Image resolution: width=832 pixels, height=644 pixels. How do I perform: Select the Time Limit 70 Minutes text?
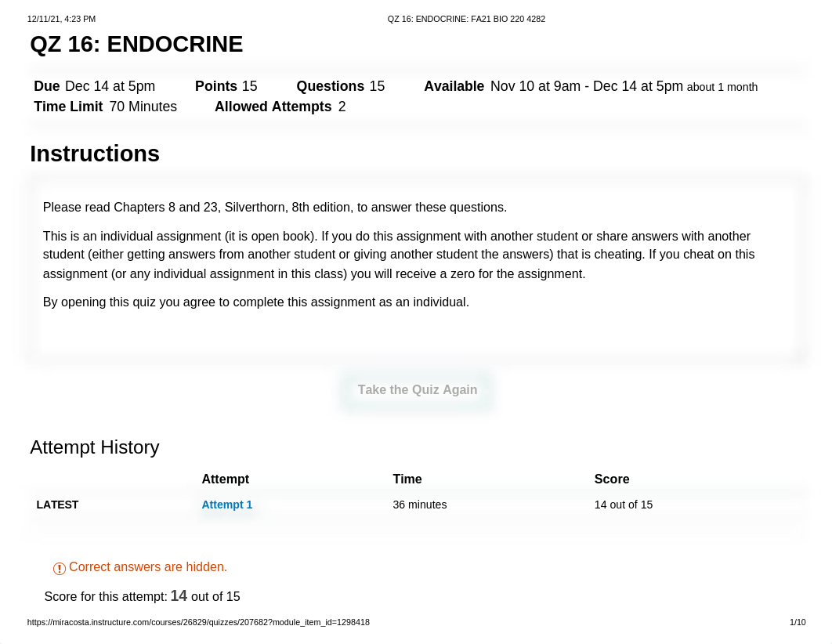click(105, 107)
